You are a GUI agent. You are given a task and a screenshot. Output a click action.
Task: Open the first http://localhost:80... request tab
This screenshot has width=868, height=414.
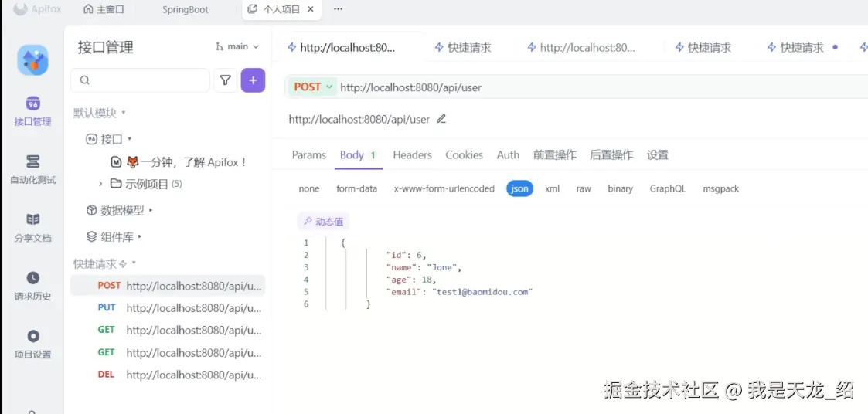pos(342,48)
